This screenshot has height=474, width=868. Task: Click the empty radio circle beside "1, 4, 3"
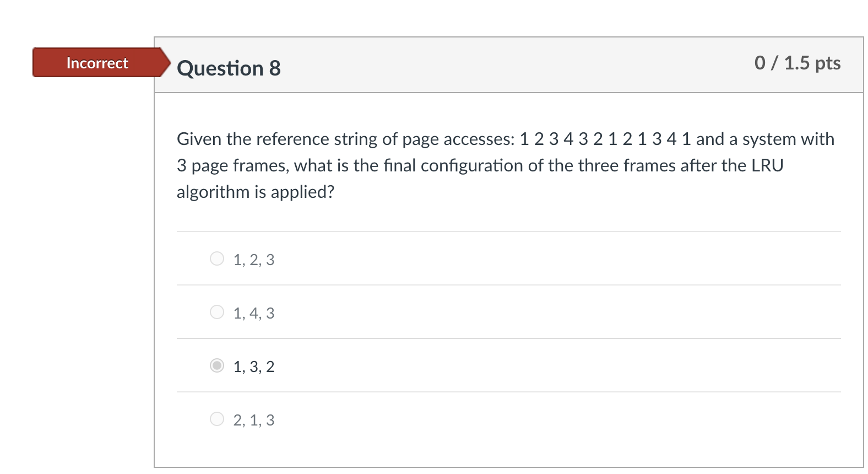pos(217,312)
